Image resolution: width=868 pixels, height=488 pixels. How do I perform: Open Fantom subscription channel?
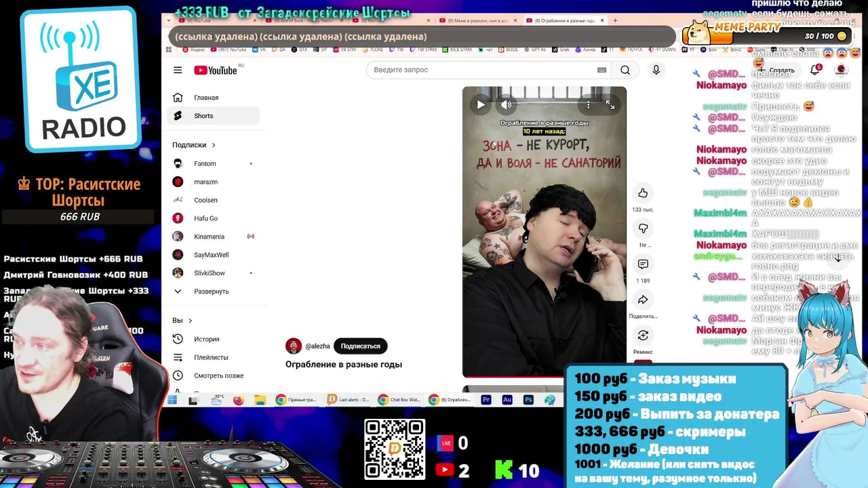(x=213, y=164)
